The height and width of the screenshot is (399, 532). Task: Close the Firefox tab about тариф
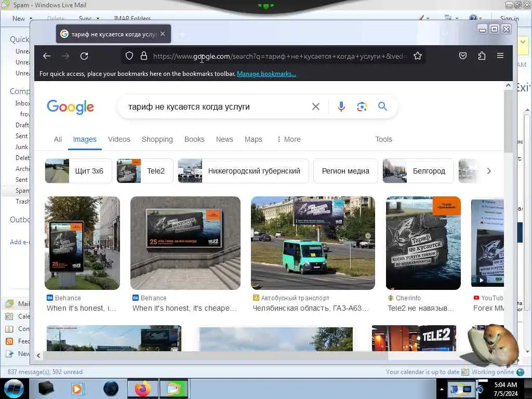(x=163, y=34)
